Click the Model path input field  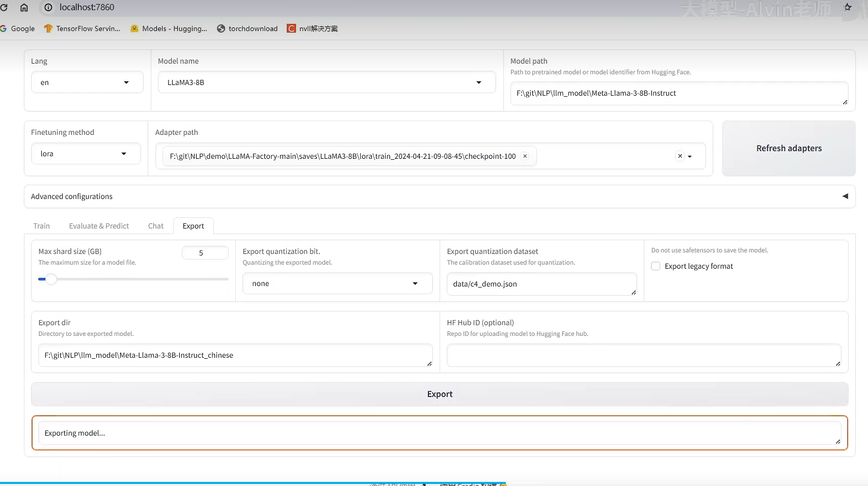click(x=679, y=94)
